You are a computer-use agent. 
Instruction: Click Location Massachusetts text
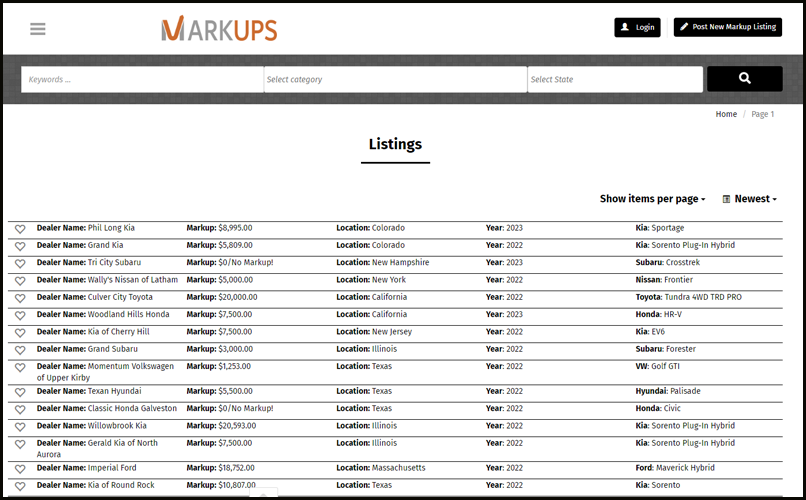(x=381, y=468)
